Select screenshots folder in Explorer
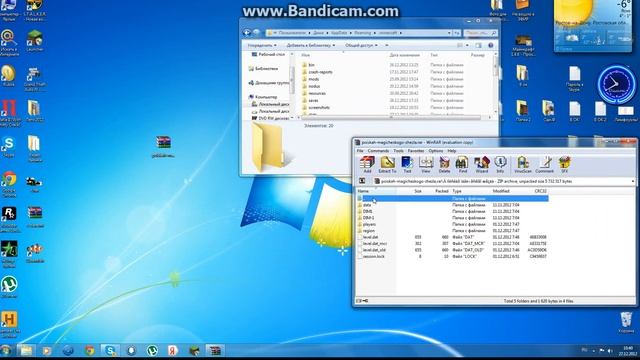Screen dimensions: 640x360 coord(319,108)
